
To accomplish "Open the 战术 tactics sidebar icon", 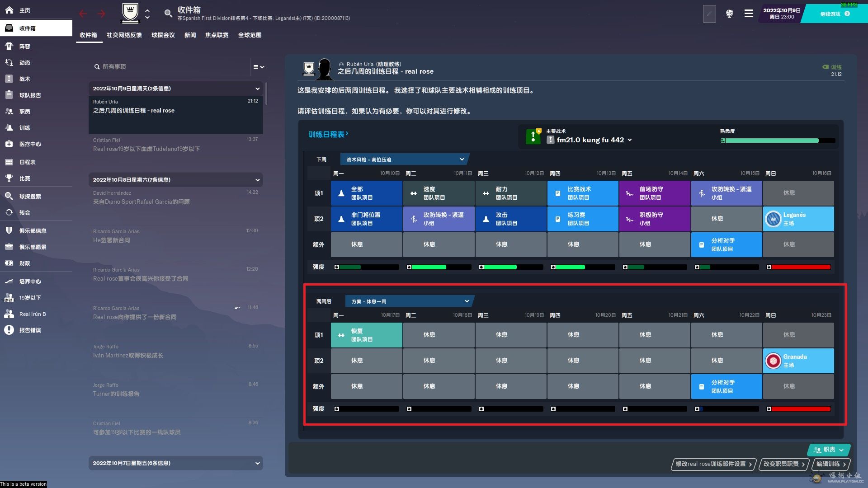I will pyautogui.click(x=9, y=79).
